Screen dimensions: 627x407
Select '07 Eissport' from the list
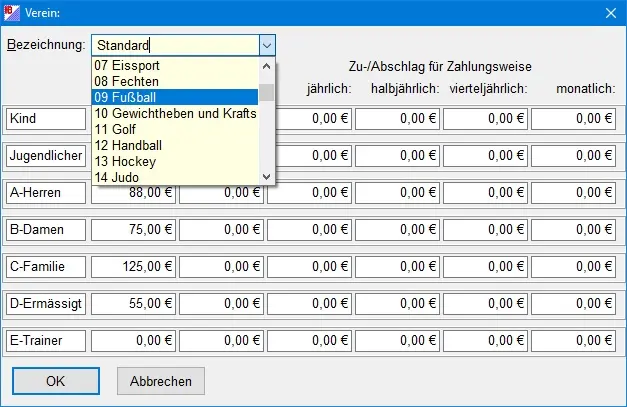175,65
